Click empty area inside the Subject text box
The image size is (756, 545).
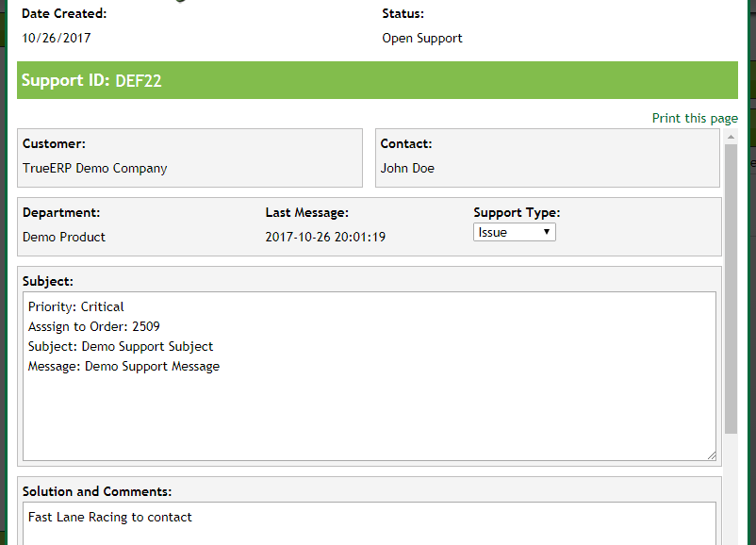click(369, 415)
